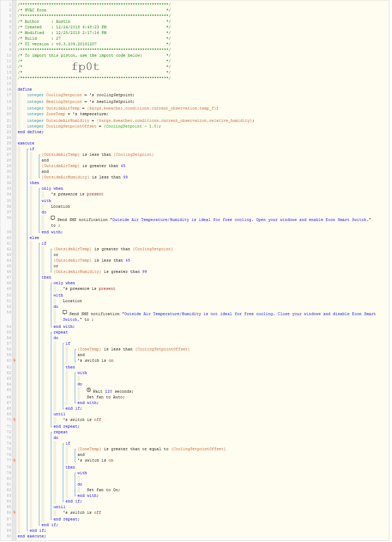Click the Build 27 header comment

39,38
